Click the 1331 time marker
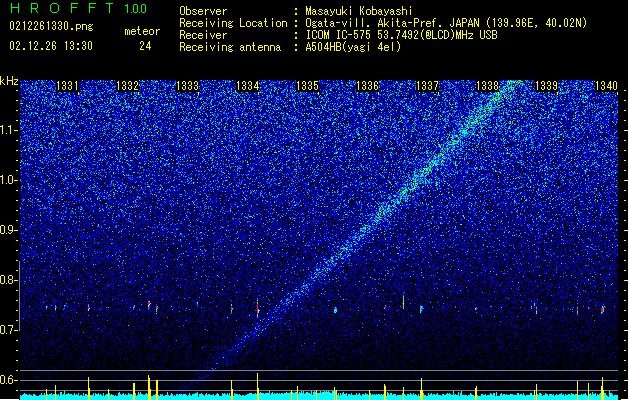 [x=67, y=85]
